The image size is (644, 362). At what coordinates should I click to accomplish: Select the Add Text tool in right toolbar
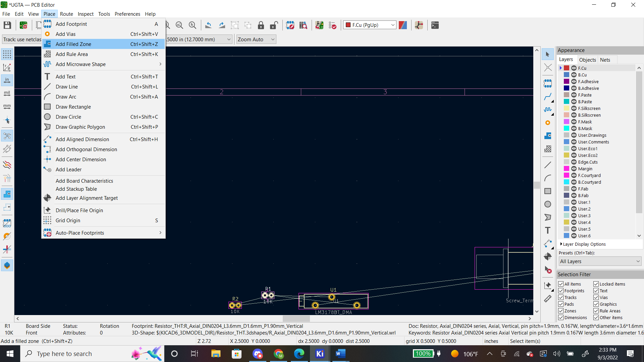[548, 230]
